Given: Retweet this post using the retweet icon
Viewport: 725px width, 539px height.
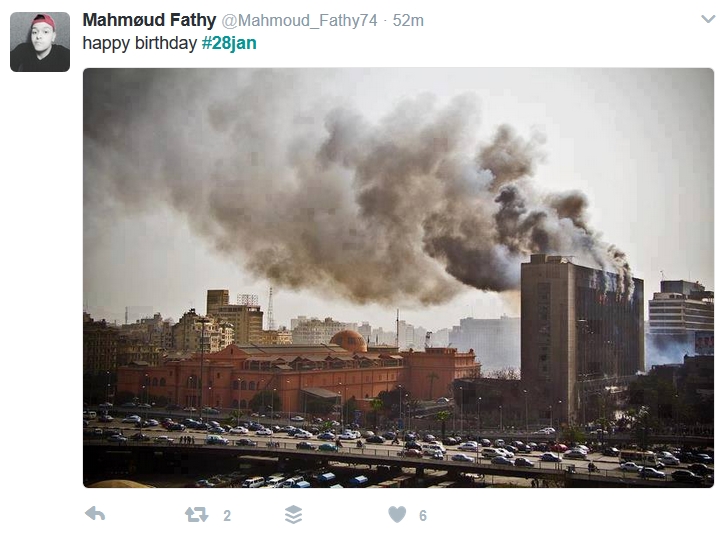Looking at the screenshot, I should [196, 514].
